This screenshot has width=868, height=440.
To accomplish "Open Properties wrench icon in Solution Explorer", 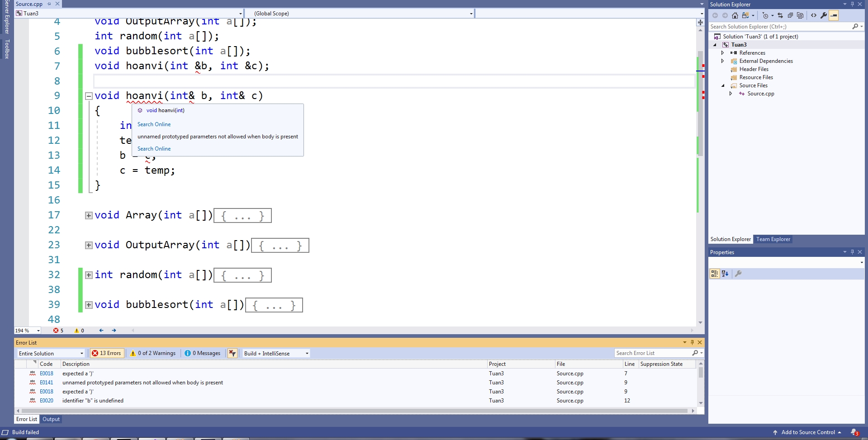I will [824, 15].
